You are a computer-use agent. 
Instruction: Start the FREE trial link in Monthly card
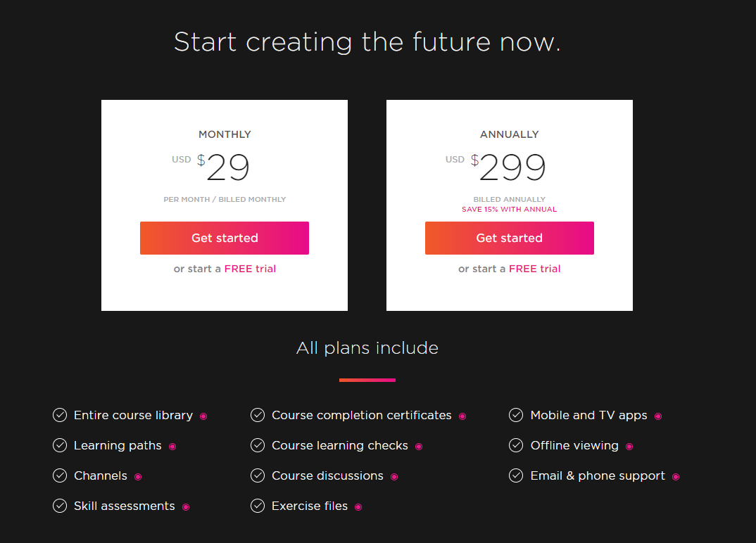(x=250, y=269)
